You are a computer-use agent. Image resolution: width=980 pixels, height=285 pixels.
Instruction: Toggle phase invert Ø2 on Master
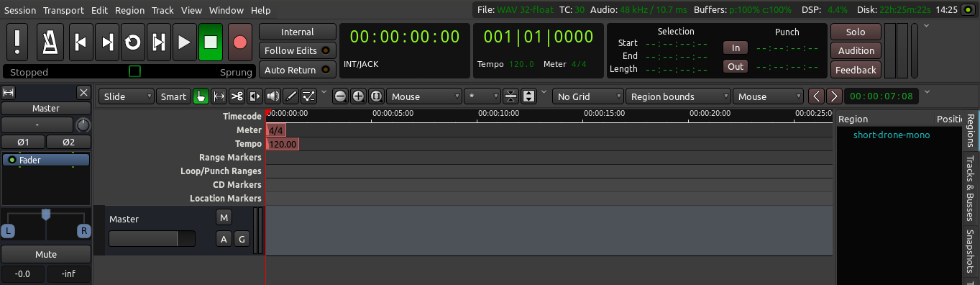(x=68, y=142)
